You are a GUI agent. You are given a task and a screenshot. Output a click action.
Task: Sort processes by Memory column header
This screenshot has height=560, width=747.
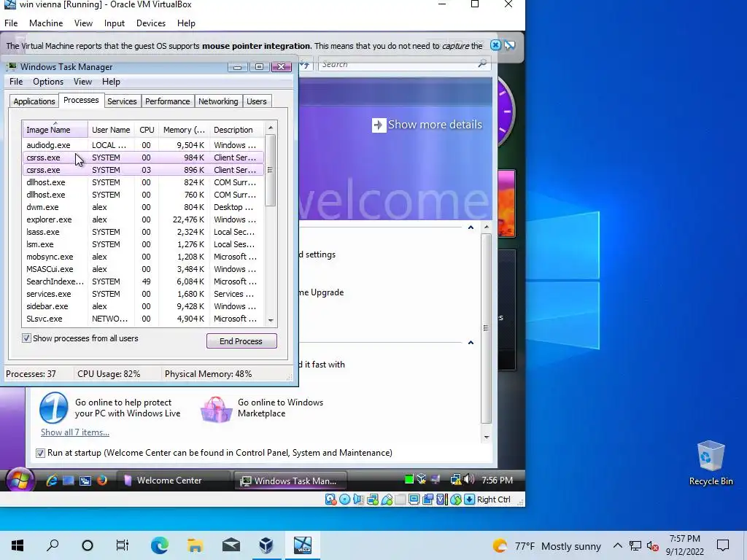pos(184,130)
